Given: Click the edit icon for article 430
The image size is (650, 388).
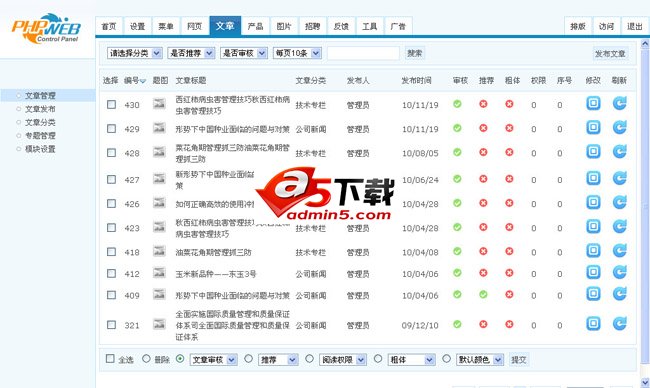Looking at the screenshot, I should coord(593,103).
